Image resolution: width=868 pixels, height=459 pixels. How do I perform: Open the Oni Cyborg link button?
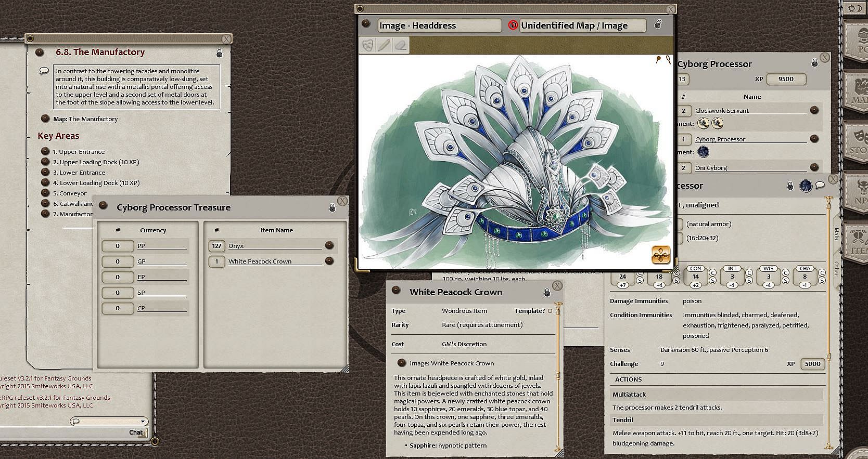coord(814,167)
